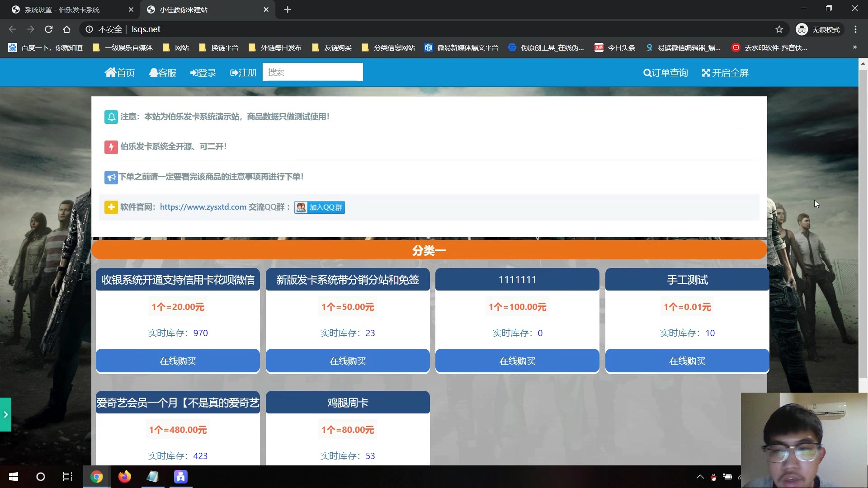Viewport: 868px width, 488px height.
Task: Open Task View on taskbar
Action: [68, 477]
